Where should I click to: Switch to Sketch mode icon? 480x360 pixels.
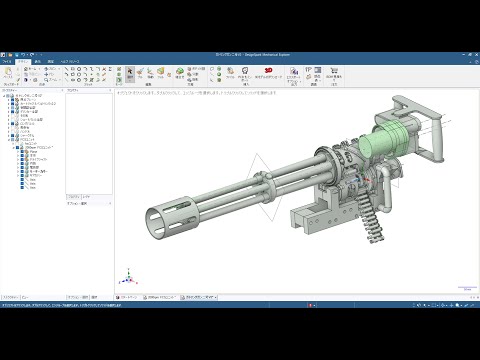(119, 69)
